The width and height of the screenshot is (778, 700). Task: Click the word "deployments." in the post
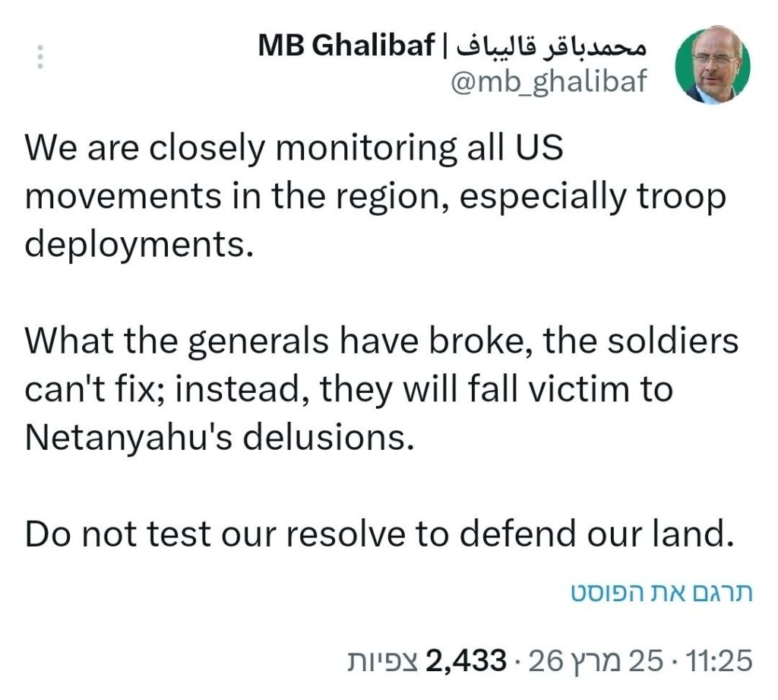point(138,247)
